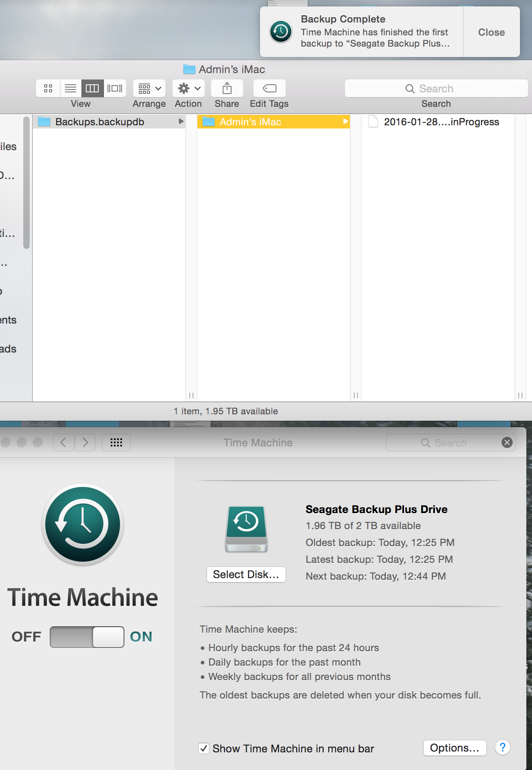Click Time Machine window zoom button
Screen dimensions: 532x770
tap(38, 442)
